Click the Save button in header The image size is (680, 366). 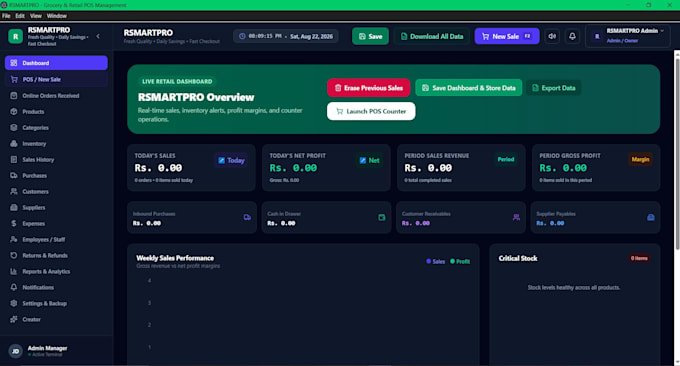(x=370, y=36)
